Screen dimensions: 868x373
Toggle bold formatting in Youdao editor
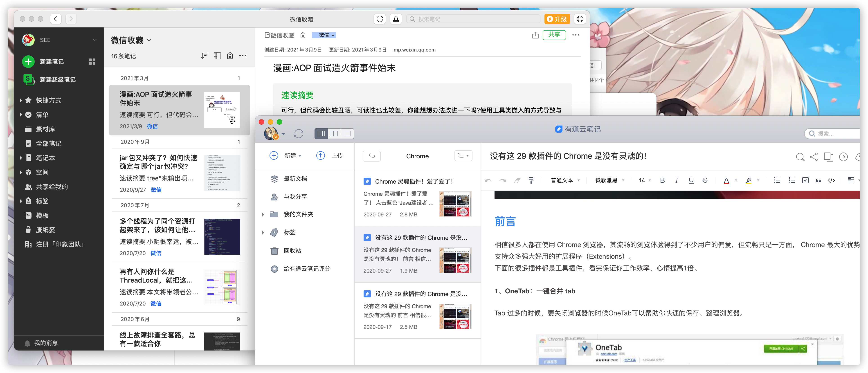(x=662, y=180)
